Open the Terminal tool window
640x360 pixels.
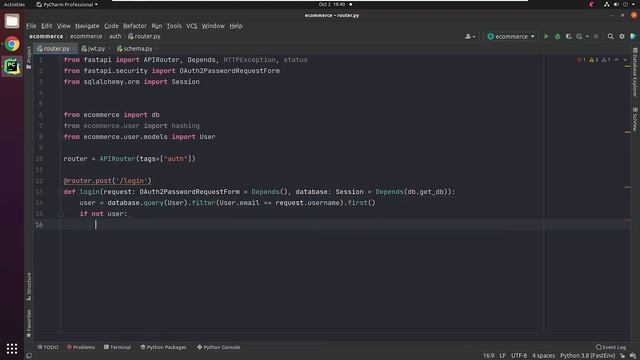(x=117, y=347)
